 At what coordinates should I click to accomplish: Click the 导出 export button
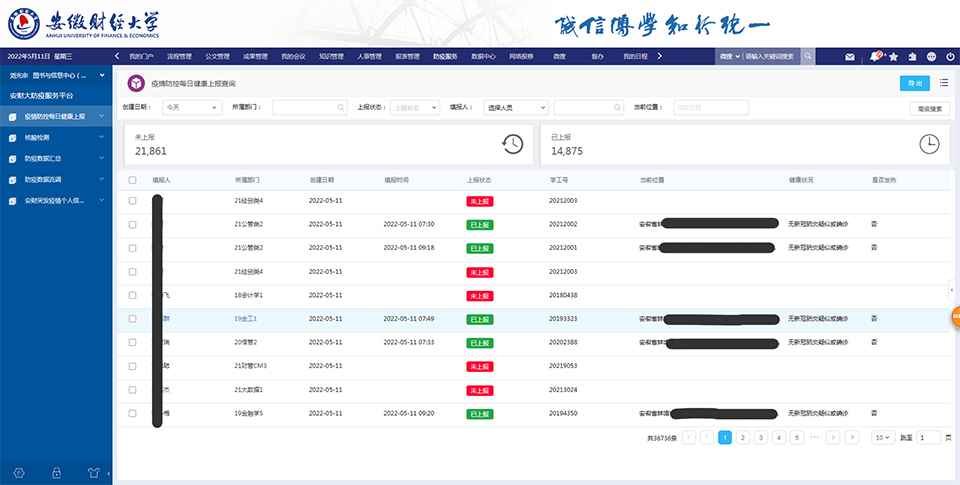click(915, 83)
